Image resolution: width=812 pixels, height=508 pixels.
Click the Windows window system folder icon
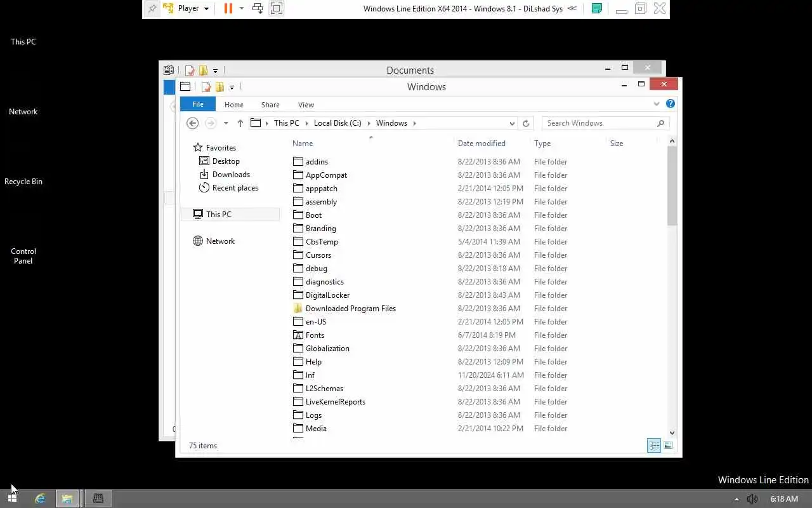tap(185, 86)
